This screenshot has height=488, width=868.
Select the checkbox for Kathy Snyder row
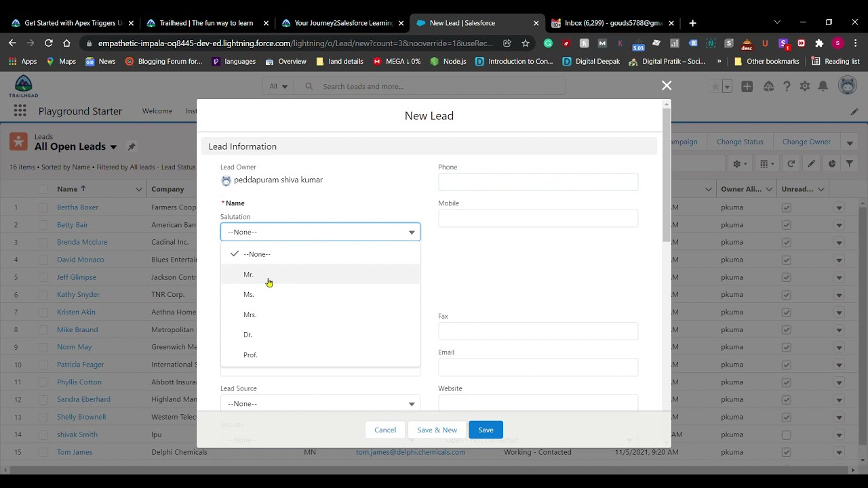43,294
